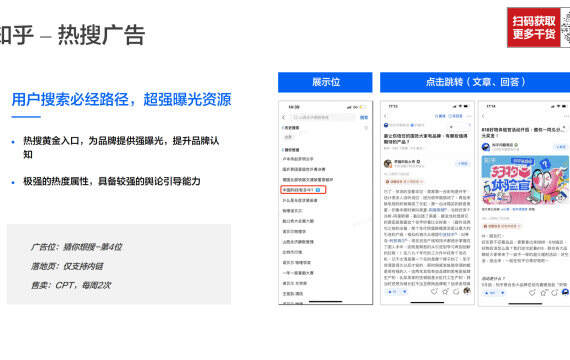This screenshot has width=570, height=360.
Task: Tap star favorite icon in middle phone footer
Action: (445, 291)
